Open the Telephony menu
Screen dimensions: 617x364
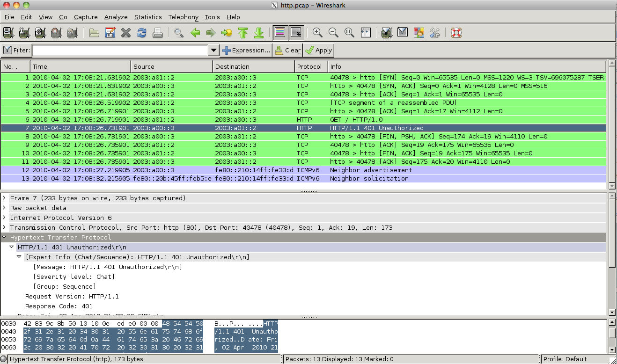point(183,17)
